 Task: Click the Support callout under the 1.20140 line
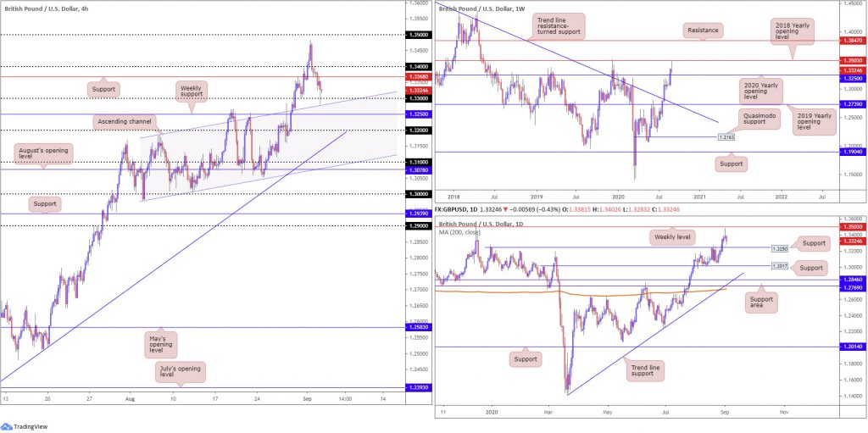tap(526, 359)
